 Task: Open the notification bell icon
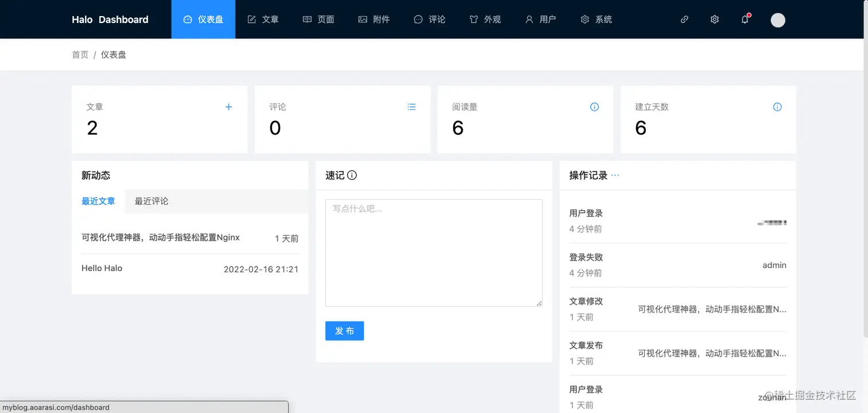click(x=745, y=20)
